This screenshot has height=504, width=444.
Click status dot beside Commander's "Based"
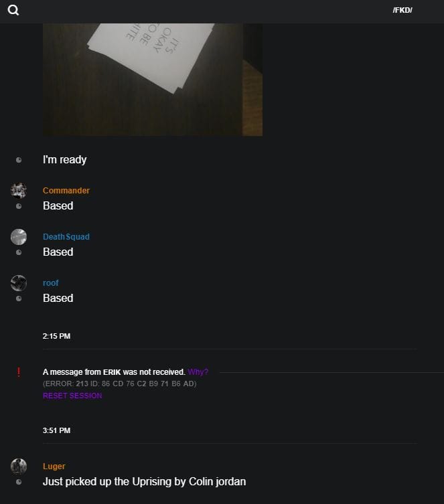pyautogui.click(x=19, y=206)
